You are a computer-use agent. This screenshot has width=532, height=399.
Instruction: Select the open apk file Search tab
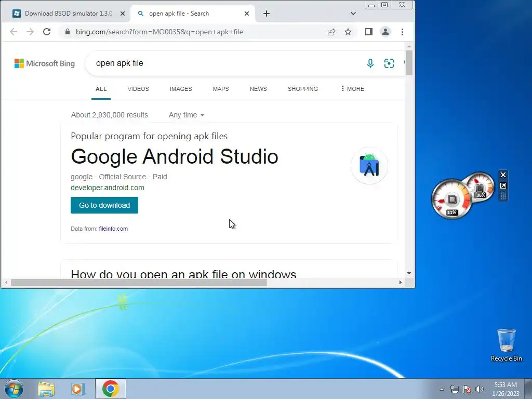(x=193, y=14)
